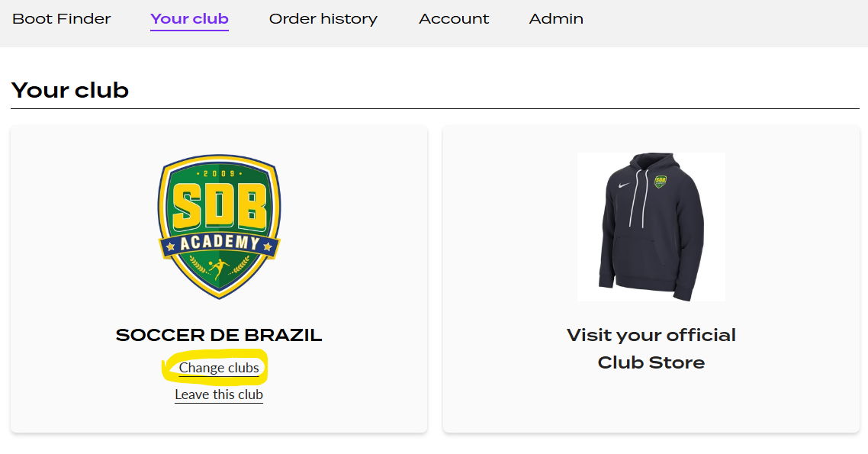The width and height of the screenshot is (868, 454).
Task: Access the Admin section
Action: pyautogui.click(x=556, y=19)
